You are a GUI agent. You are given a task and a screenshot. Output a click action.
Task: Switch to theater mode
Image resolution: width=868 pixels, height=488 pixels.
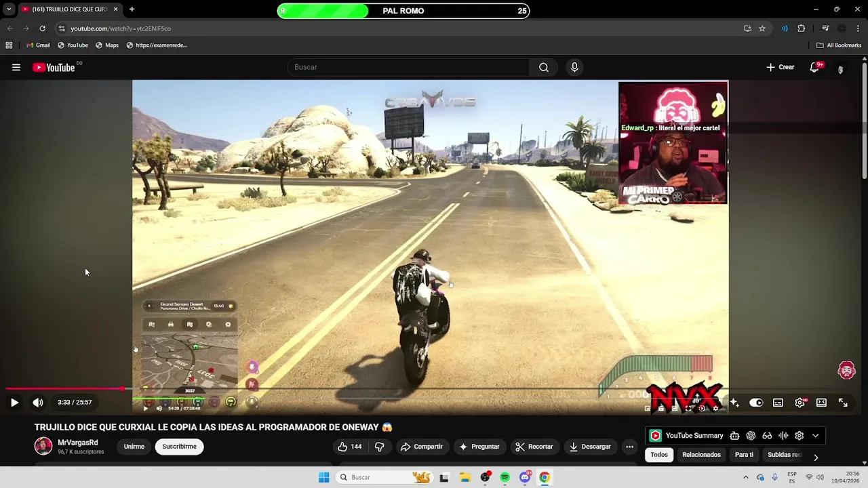point(821,403)
